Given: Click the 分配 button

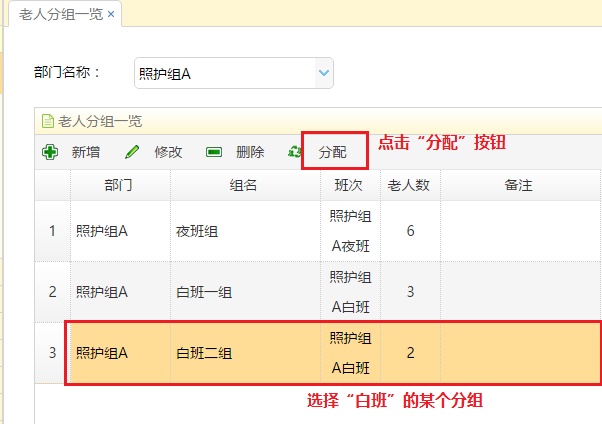Looking at the screenshot, I should (332, 152).
